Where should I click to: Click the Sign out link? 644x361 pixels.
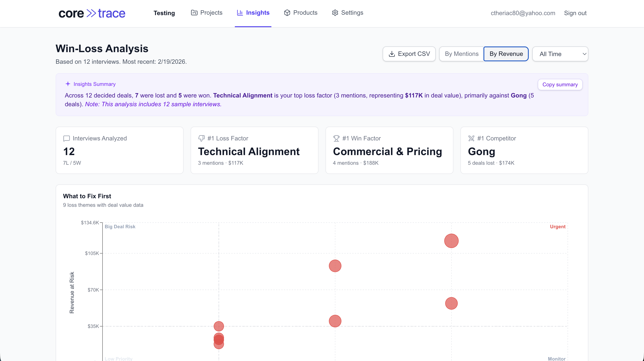pyautogui.click(x=575, y=13)
